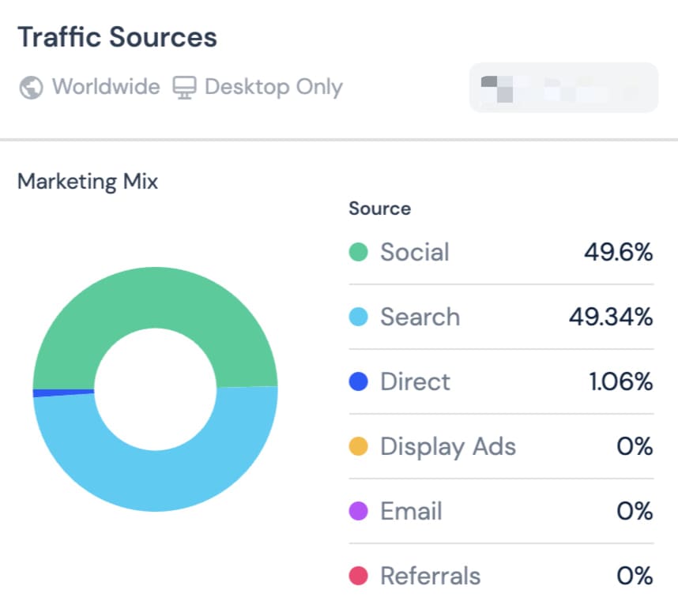Screen dimensions: 678x616
Task: Click the Direct source label
Action: 415,381
